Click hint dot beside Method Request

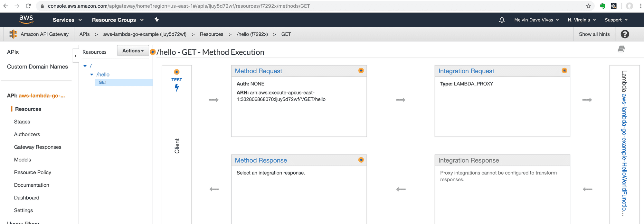coord(361,70)
